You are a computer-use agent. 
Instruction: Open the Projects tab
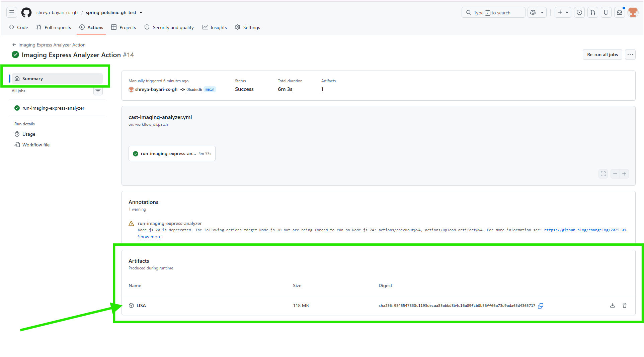pos(124,27)
